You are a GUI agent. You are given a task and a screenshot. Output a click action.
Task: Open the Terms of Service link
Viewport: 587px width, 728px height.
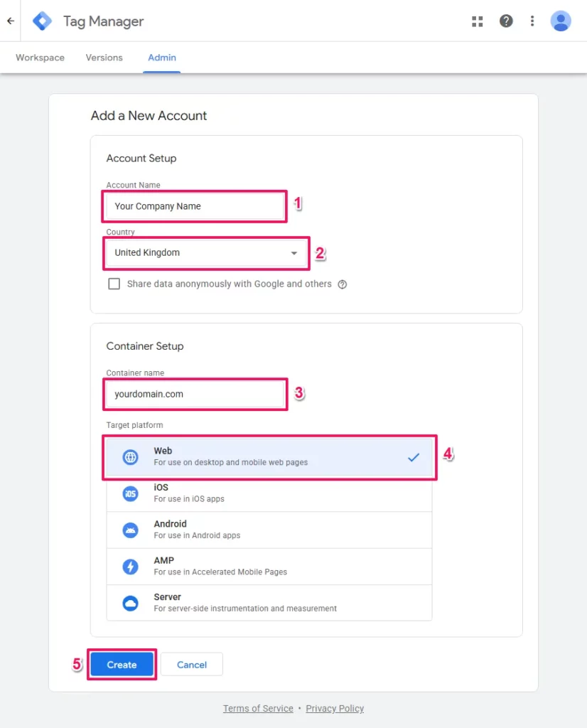click(258, 708)
